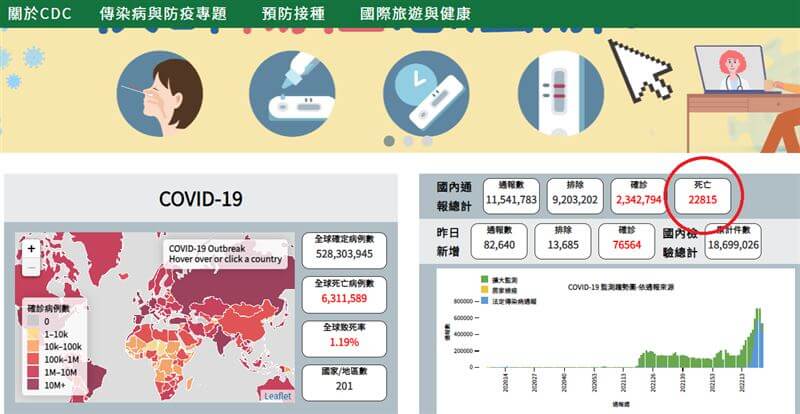The width and height of the screenshot is (800, 414).
Task: Zoom out on the map
Action: (x=31, y=267)
